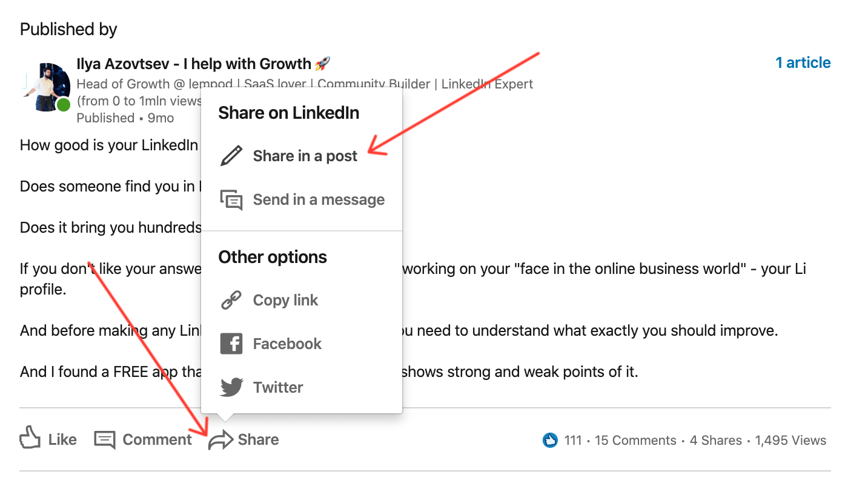Click the Twitter bird share icon

(232, 387)
